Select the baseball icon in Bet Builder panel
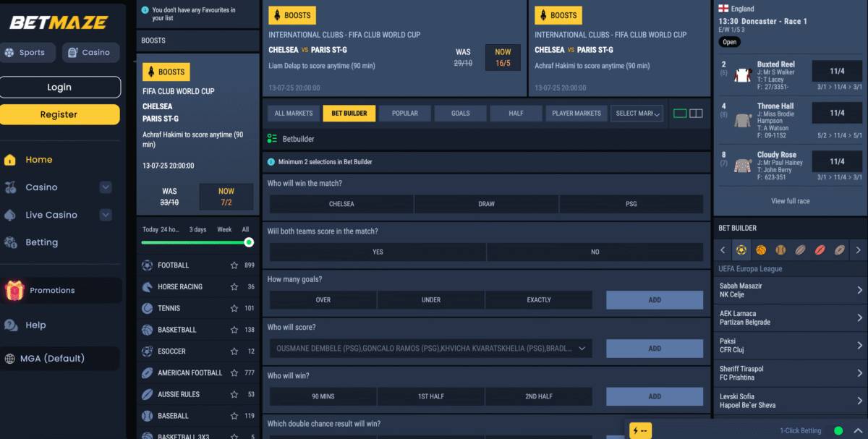868x439 pixels. click(x=780, y=250)
